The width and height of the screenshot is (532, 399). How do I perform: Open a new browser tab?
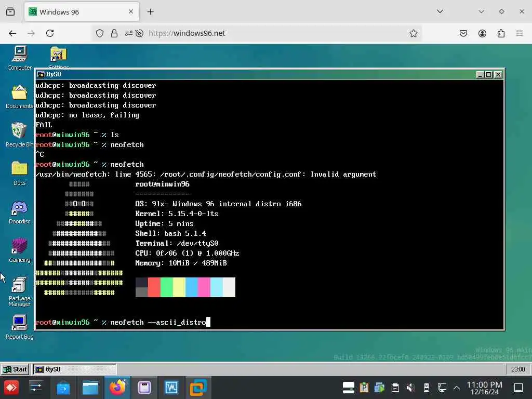coord(151,12)
